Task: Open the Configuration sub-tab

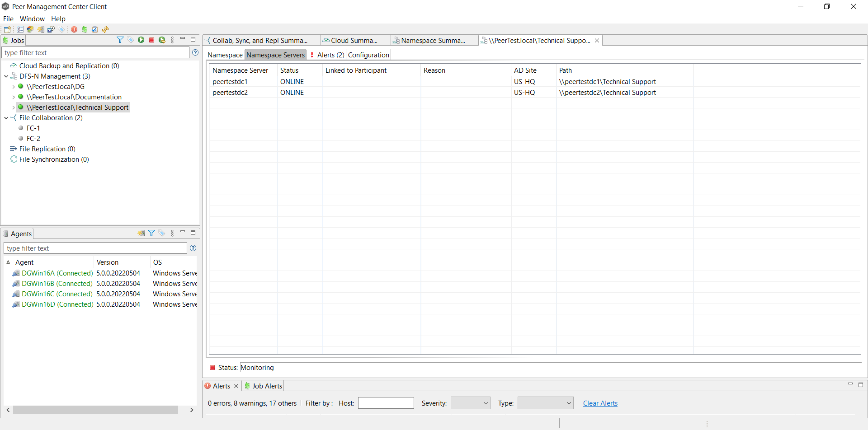Action: click(368, 55)
